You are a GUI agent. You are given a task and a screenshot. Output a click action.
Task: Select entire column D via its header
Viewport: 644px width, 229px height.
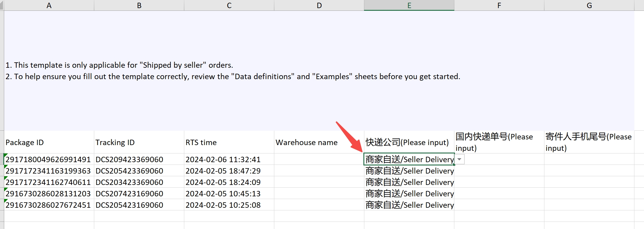click(x=319, y=5)
